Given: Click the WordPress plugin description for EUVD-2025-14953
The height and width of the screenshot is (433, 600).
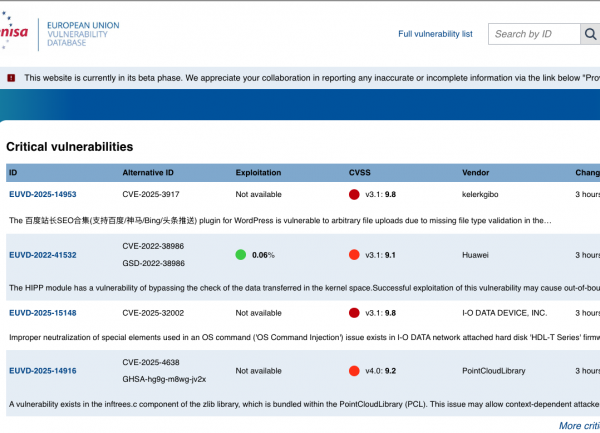Looking at the screenshot, I should click(x=280, y=221).
